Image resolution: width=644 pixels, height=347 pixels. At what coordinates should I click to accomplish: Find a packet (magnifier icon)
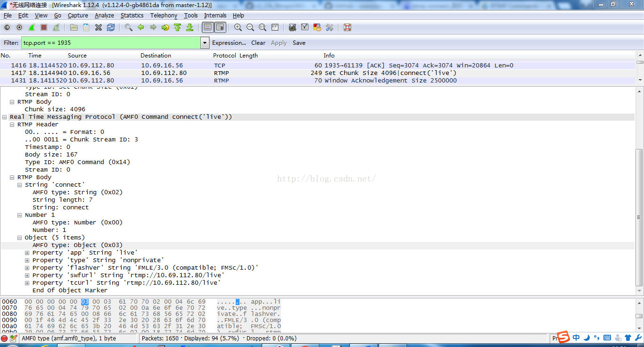(128, 27)
